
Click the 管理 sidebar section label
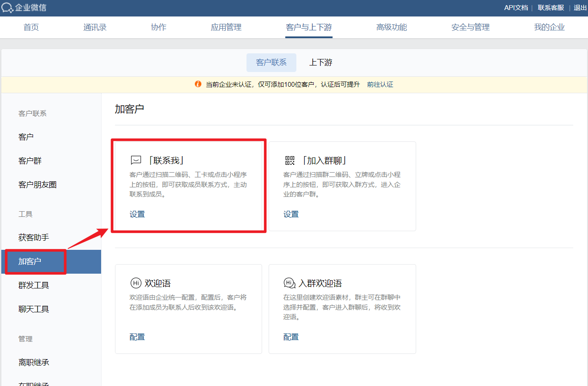pyautogui.click(x=26, y=339)
